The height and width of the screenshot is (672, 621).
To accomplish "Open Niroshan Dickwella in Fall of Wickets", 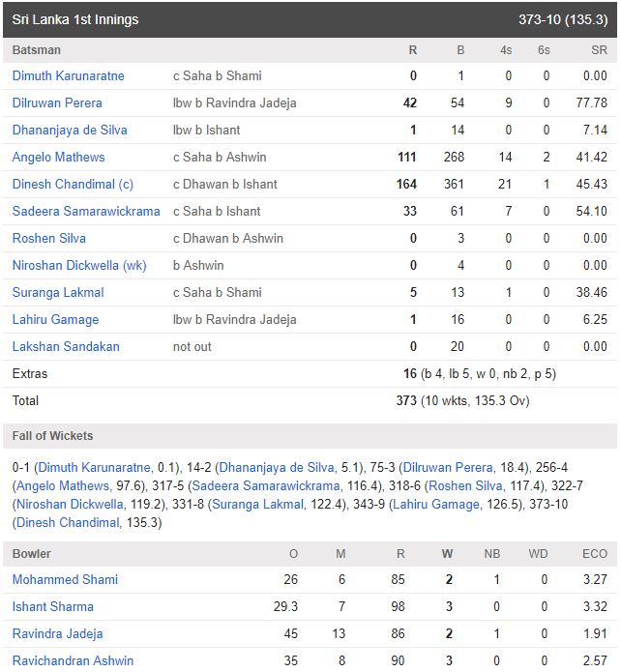I will (x=70, y=504).
